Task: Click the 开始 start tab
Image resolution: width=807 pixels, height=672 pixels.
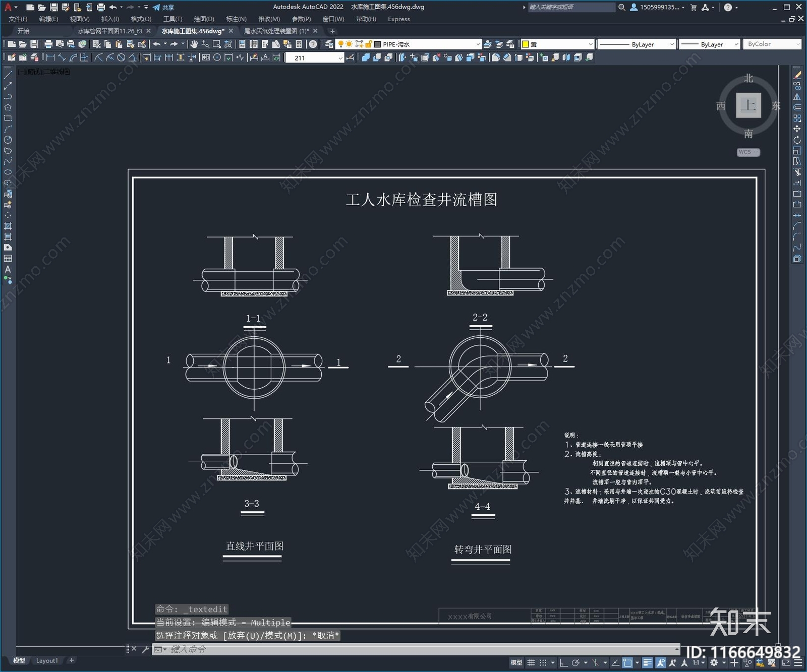Action: click(x=24, y=31)
